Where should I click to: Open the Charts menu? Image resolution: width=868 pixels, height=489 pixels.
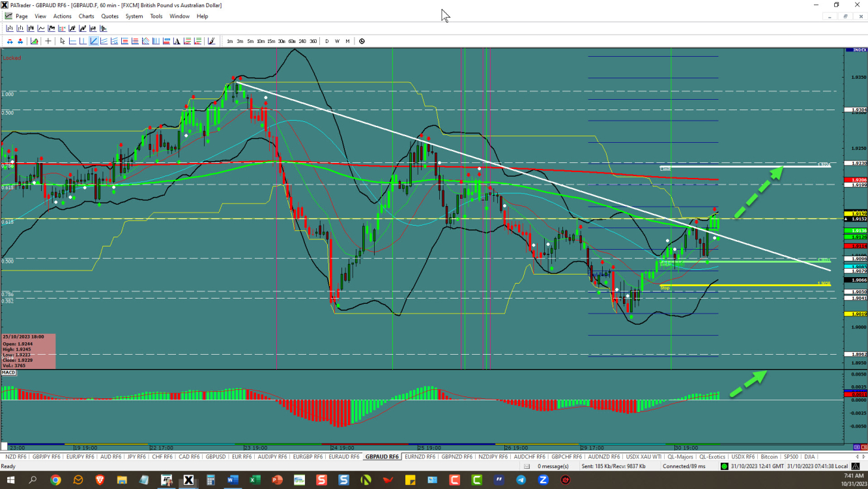tap(86, 16)
